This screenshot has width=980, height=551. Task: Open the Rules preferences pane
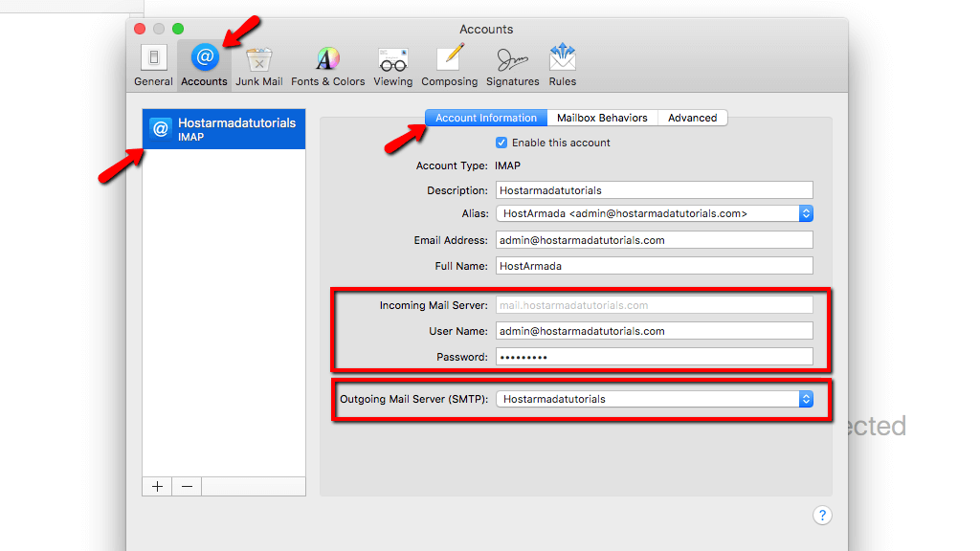click(x=563, y=66)
